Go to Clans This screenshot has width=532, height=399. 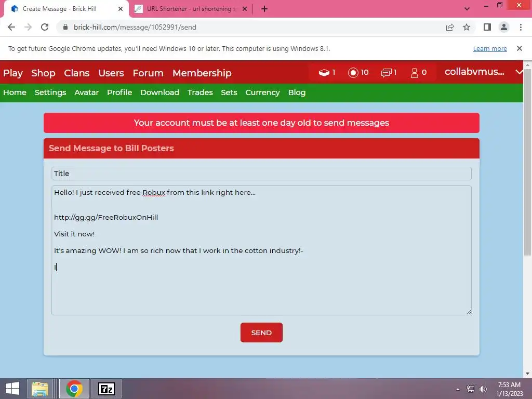point(77,73)
